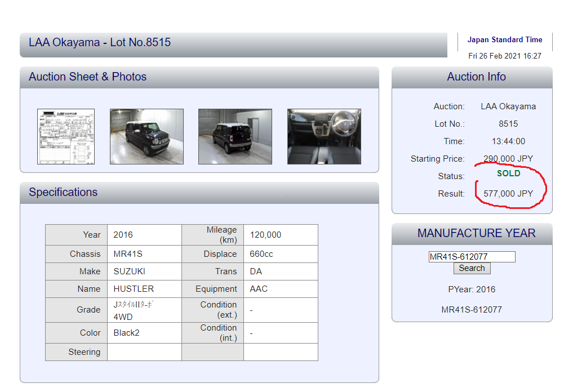
Task: Open the interior dashboard photo
Action: [324, 137]
